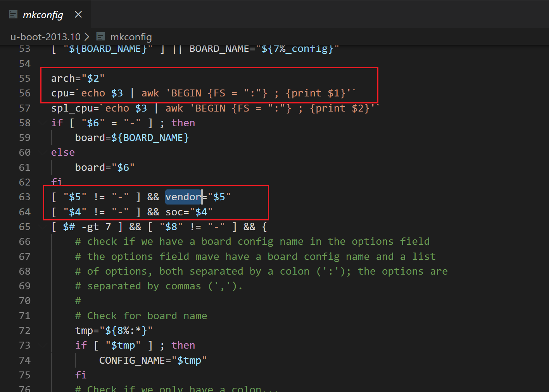Viewport: 549px width, 392px height.
Task: Click line number 66 in the gutter
Action: click(25, 242)
